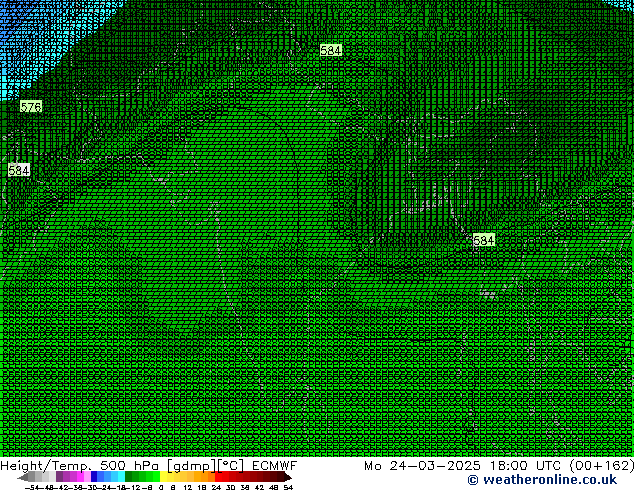Click the left gray arrow end of the color scale

click(23, 478)
